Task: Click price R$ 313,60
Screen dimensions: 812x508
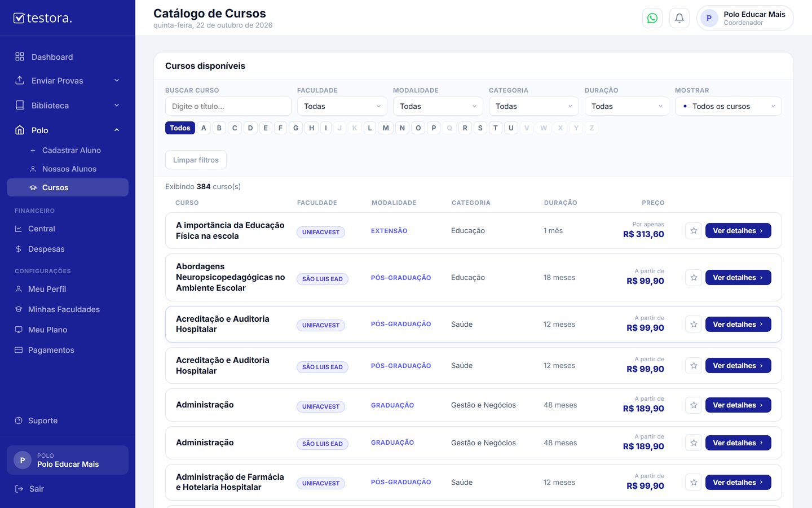Action: click(x=643, y=234)
